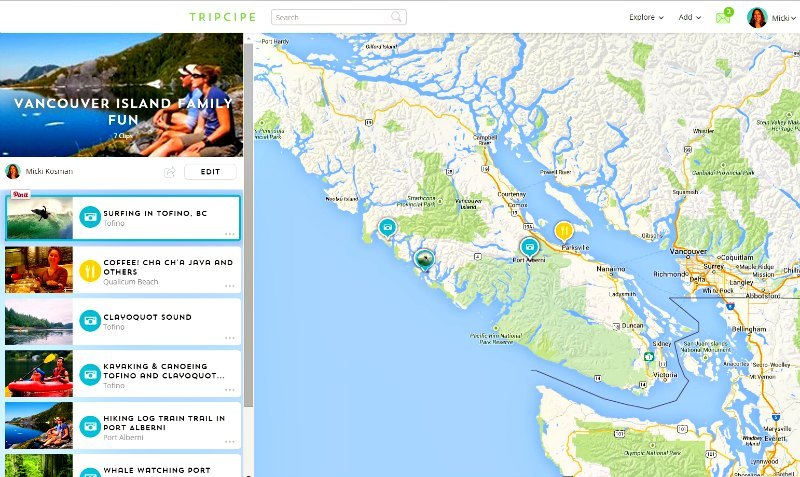Open the kayaking clip thumbnail
The height and width of the screenshot is (477, 800).
(x=39, y=374)
